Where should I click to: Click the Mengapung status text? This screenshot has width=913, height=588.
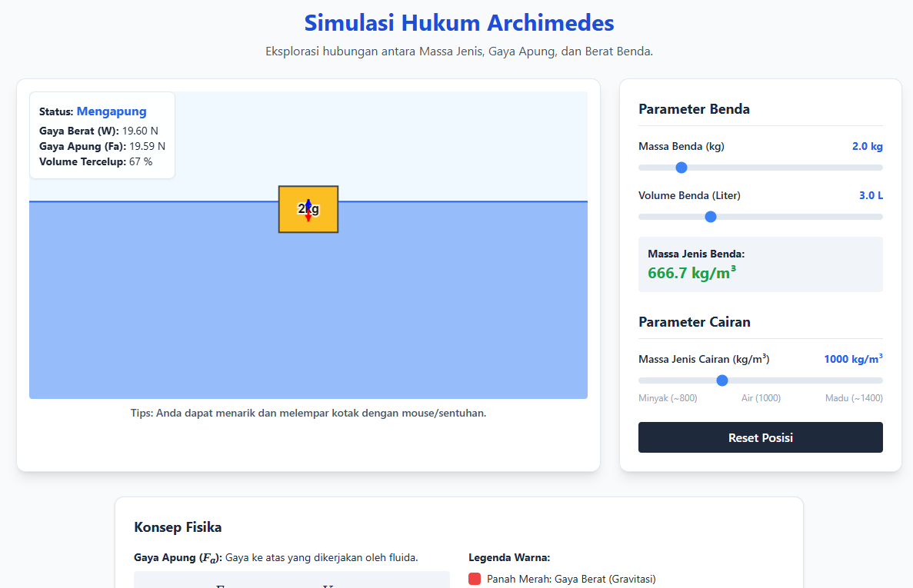point(112,111)
